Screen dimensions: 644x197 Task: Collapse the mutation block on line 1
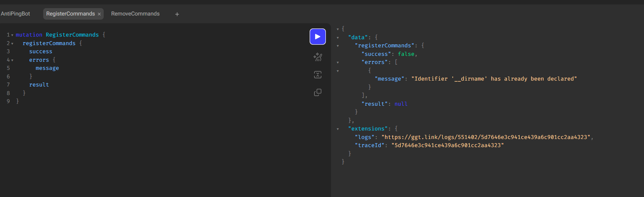coord(12,35)
